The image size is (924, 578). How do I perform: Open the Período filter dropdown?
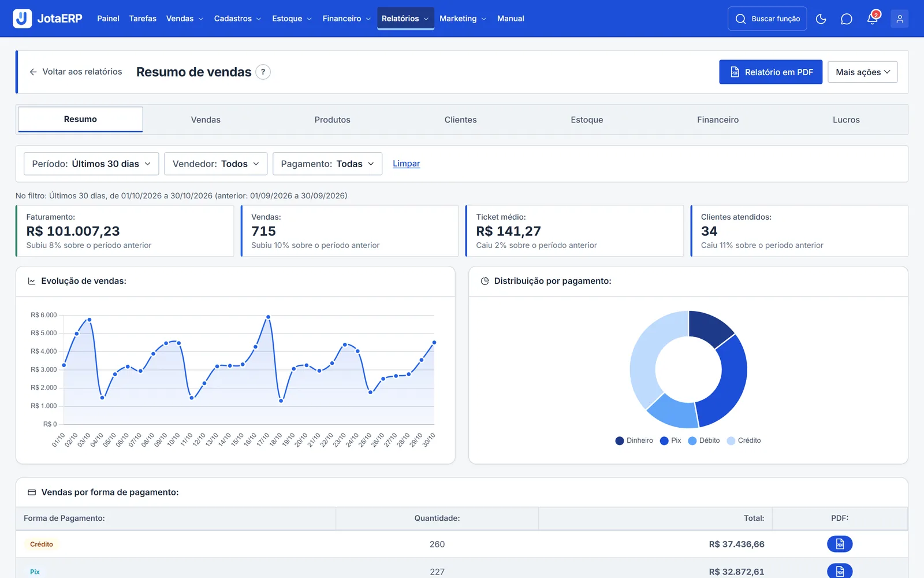[91, 164]
